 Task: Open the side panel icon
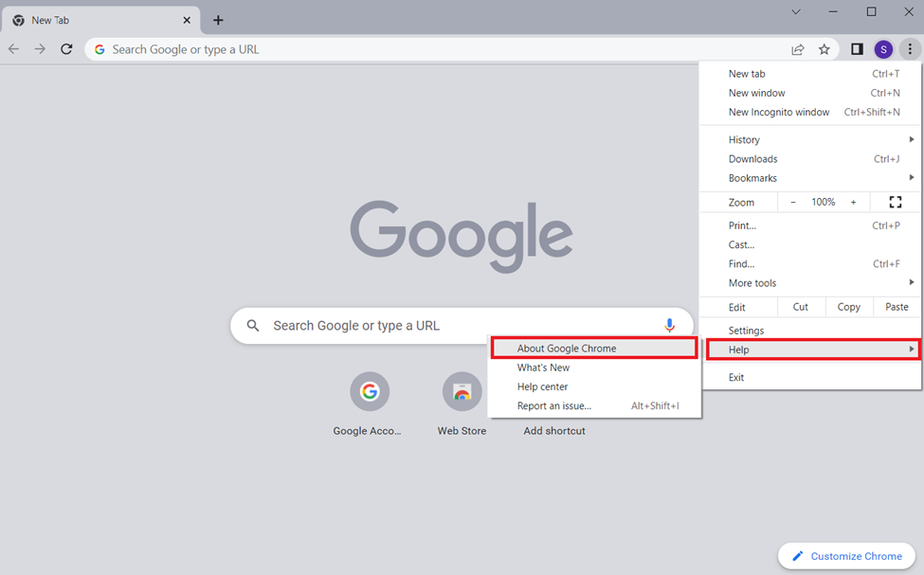[857, 49]
